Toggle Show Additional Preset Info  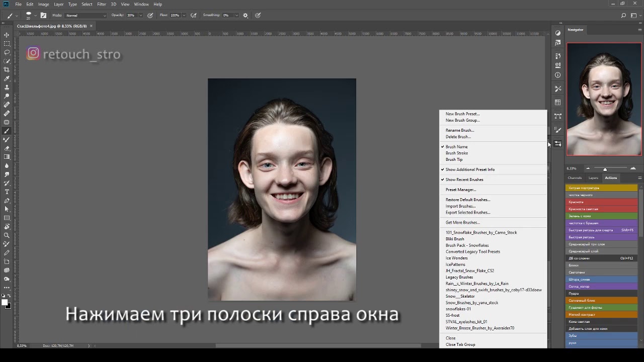469,169
